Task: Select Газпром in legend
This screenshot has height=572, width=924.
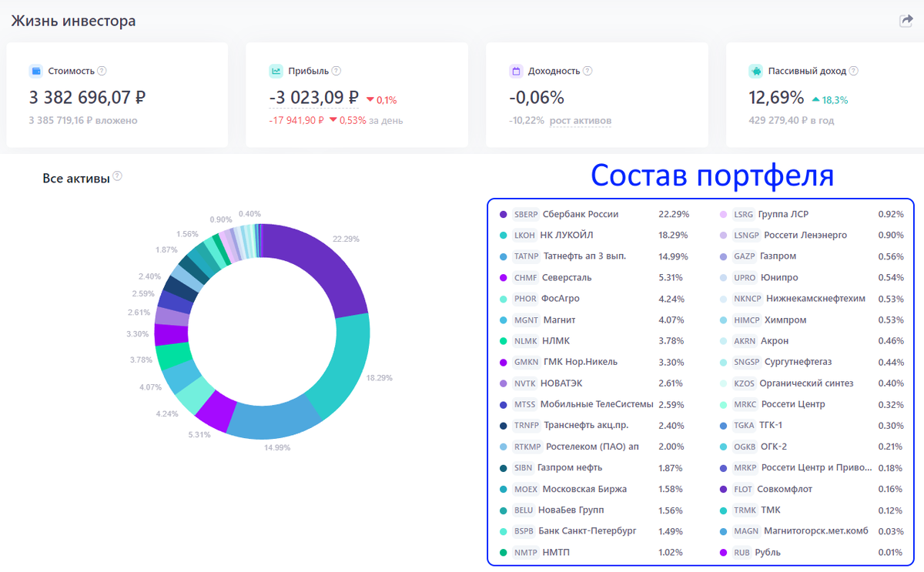Action: 778,256
